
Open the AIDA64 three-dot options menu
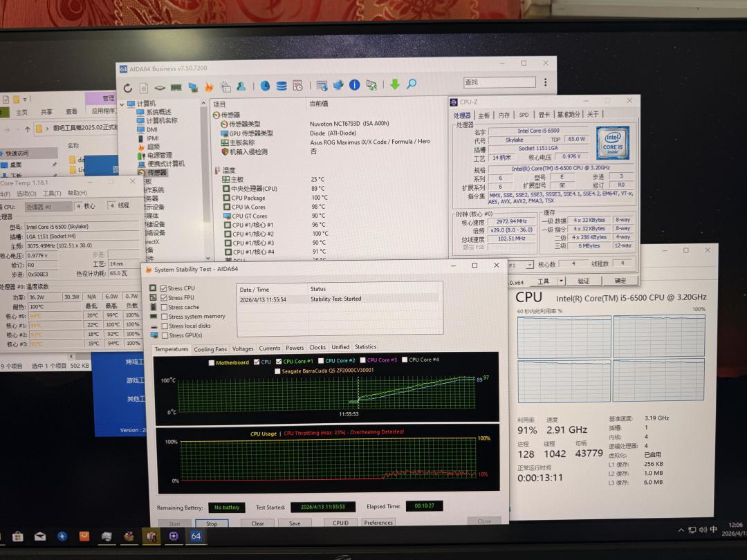click(546, 82)
